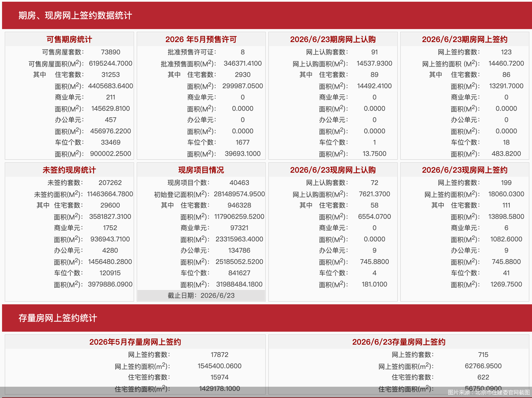Click the value 62766.9500
The image size is (532, 398).
[x=483, y=366]
